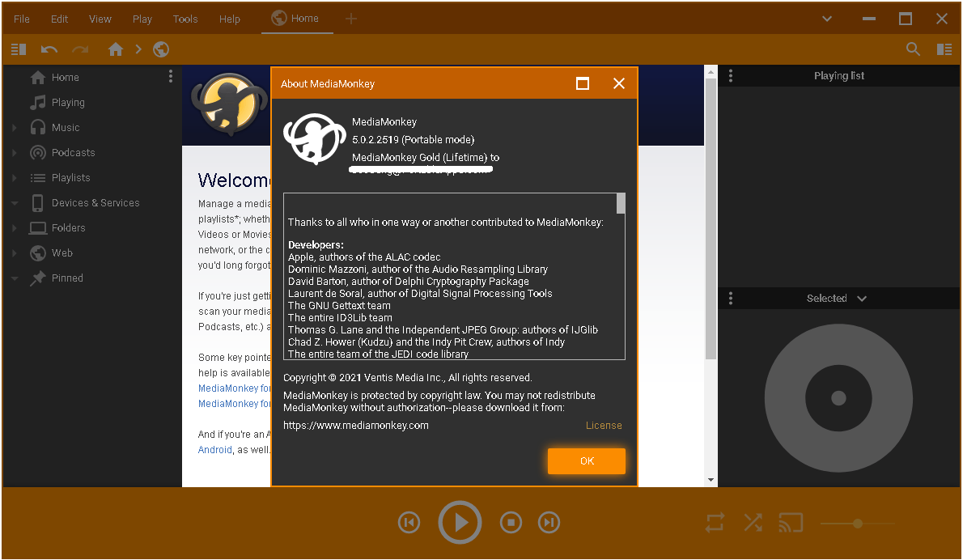Toggle the left sidebar panel icon

19,49
